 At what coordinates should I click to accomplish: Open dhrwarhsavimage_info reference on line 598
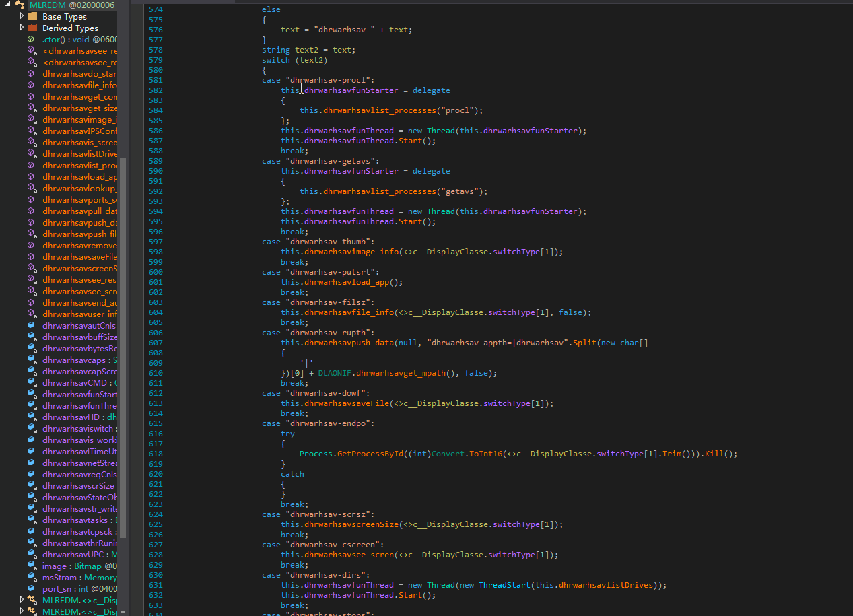pos(351,252)
